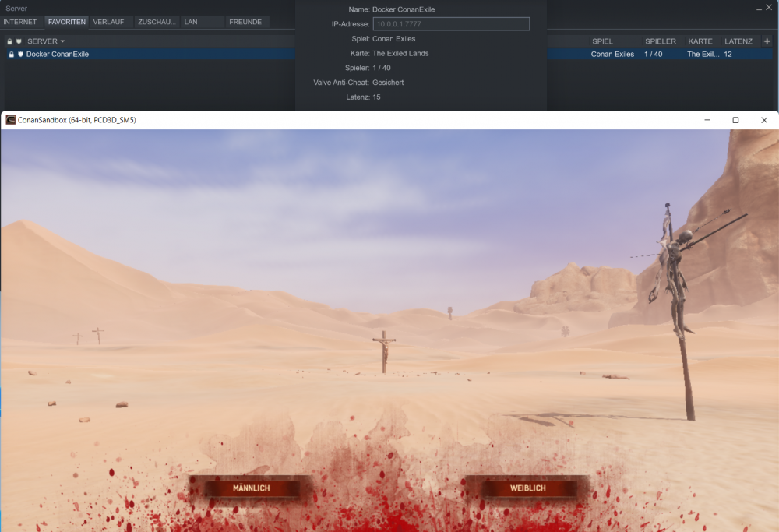Click the plus add-column icon
779x532 pixels.
[x=767, y=41]
